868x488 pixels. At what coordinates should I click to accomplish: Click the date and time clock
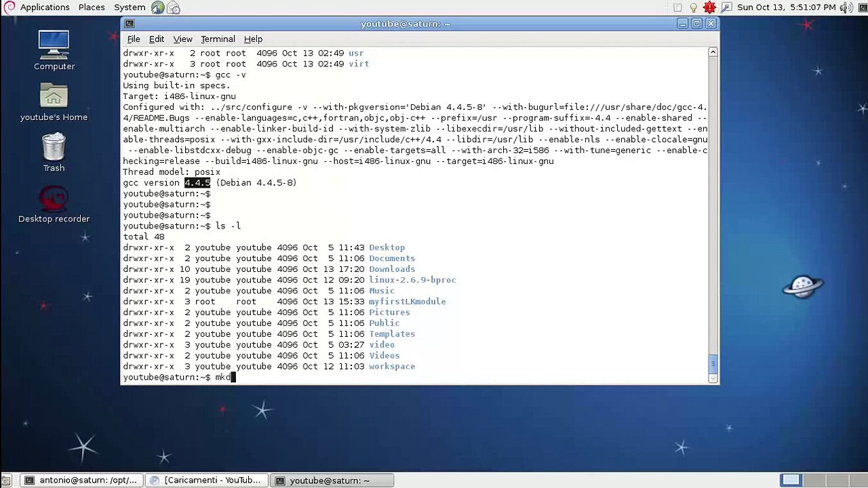(786, 7)
